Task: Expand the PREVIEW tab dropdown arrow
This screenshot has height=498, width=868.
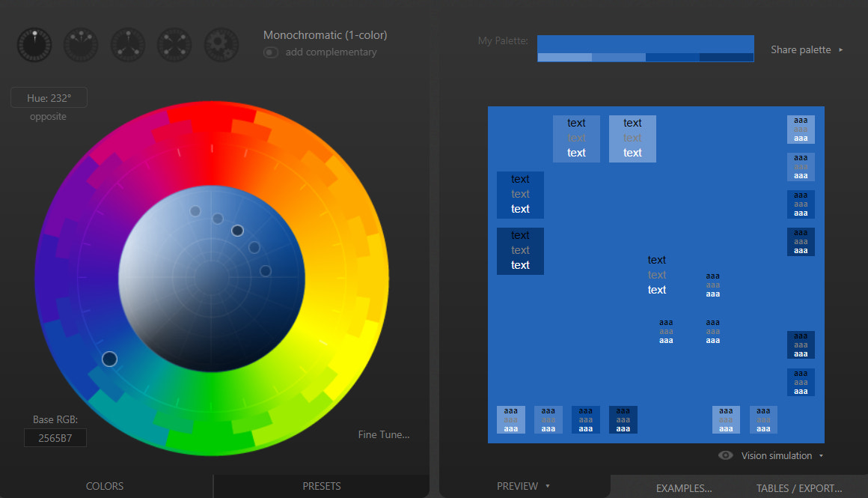Action: (x=548, y=486)
